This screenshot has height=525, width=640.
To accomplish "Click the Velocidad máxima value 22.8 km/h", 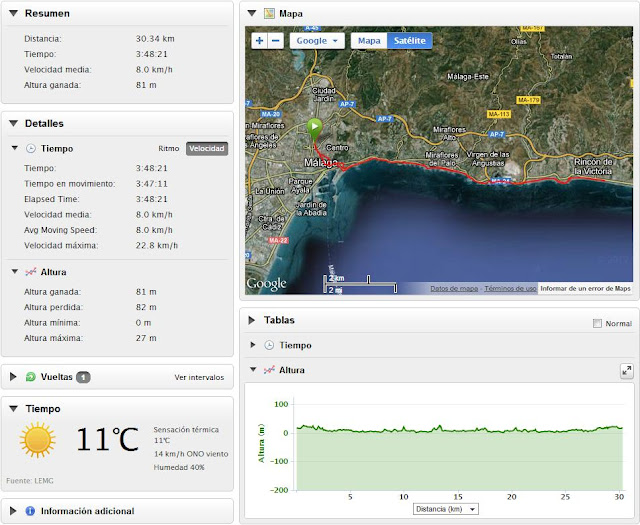I will 157,245.
